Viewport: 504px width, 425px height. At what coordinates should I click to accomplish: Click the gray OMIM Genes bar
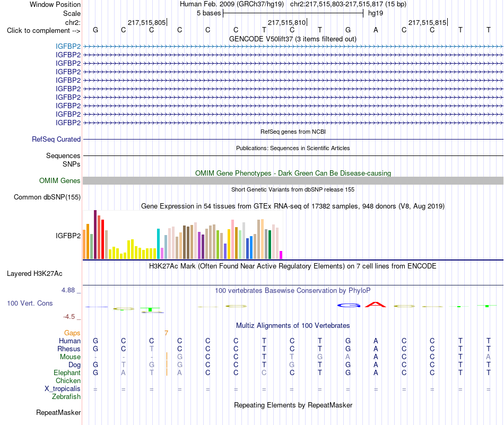coord(293,181)
